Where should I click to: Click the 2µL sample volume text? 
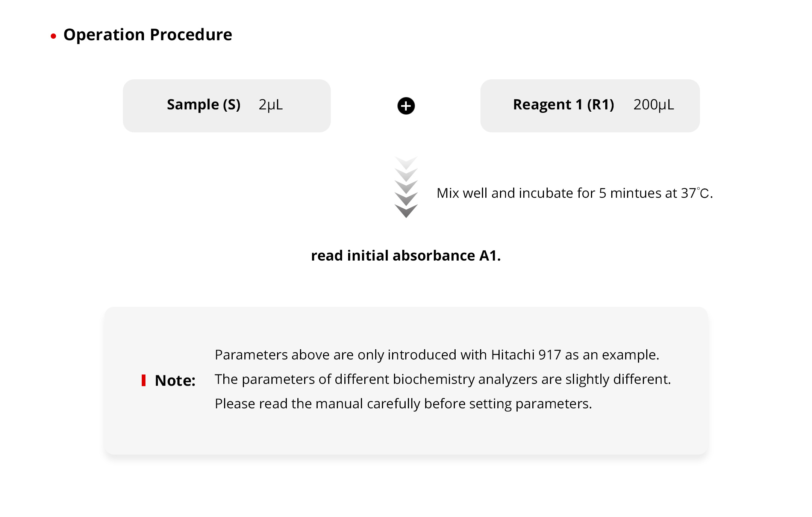tap(270, 105)
